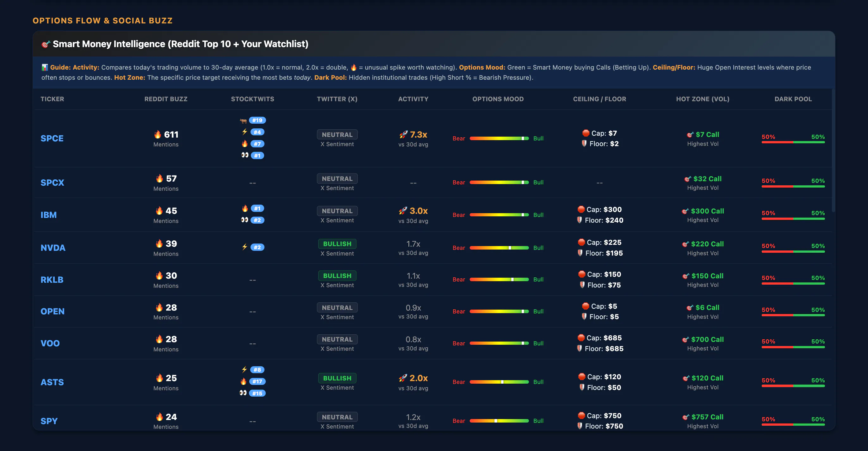Screen dimensions: 868x451
Task: Click the "0.9x" activity value for OPEN
Action: coord(413,307)
